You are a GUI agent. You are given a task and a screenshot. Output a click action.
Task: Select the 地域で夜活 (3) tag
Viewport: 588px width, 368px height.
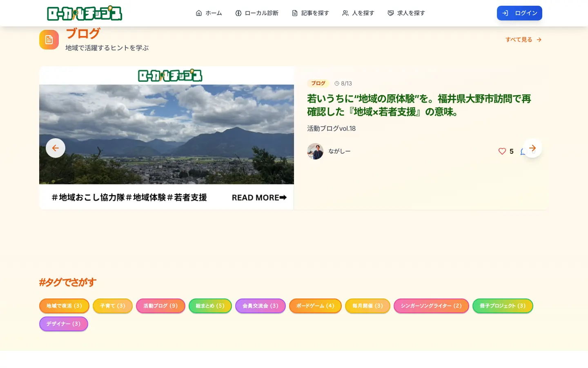[x=64, y=306]
